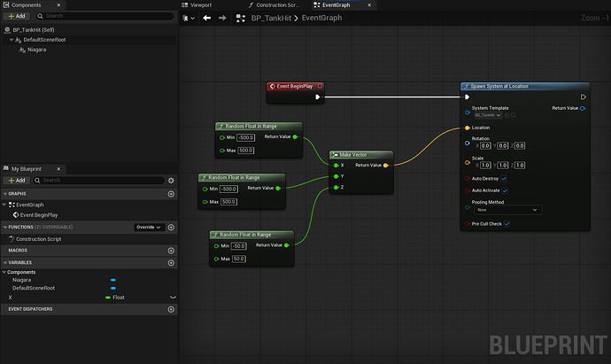Image resolution: width=611 pixels, height=364 pixels.
Task: Disable the Pre Cull Check checkbox
Action: pyautogui.click(x=507, y=224)
